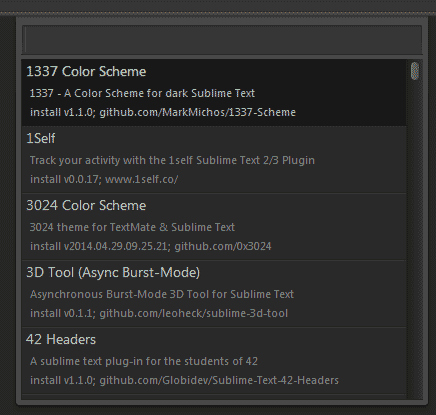Select the 42 Headers package
This screenshot has height=415, width=436.
click(x=214, y=361)
